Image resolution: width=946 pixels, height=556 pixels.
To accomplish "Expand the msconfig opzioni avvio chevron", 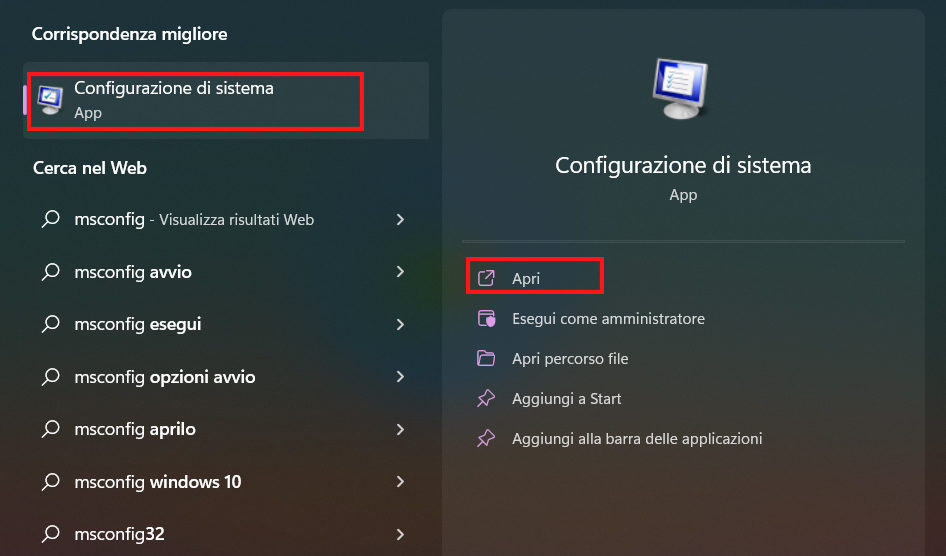I will coord(400,377).
